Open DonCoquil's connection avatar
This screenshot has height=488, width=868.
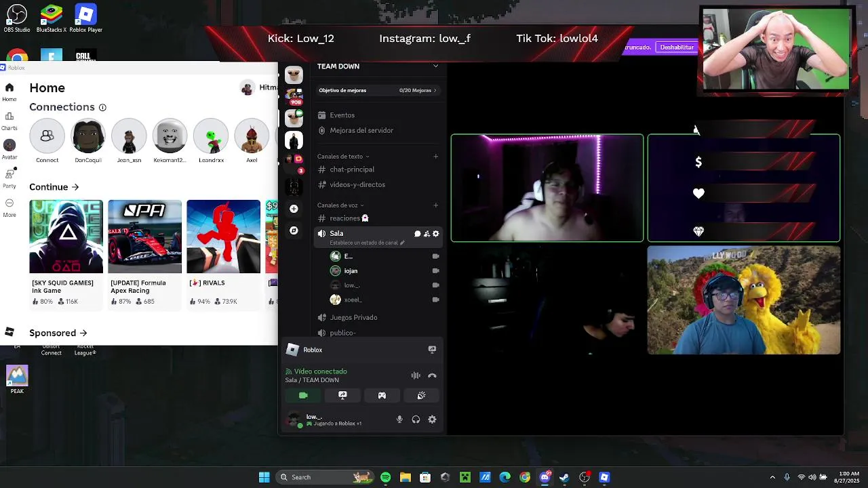coord(88,136)
